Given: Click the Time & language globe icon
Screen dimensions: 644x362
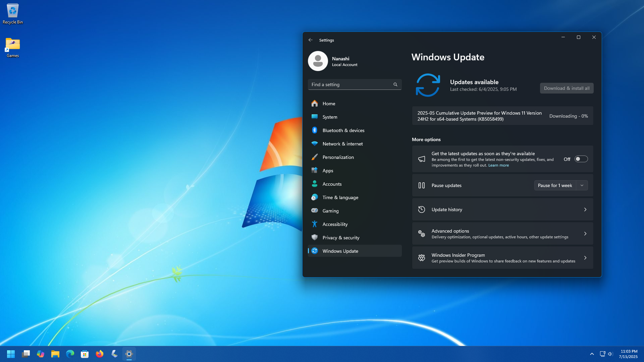Looking at the screenshot, I should (314, 197).
